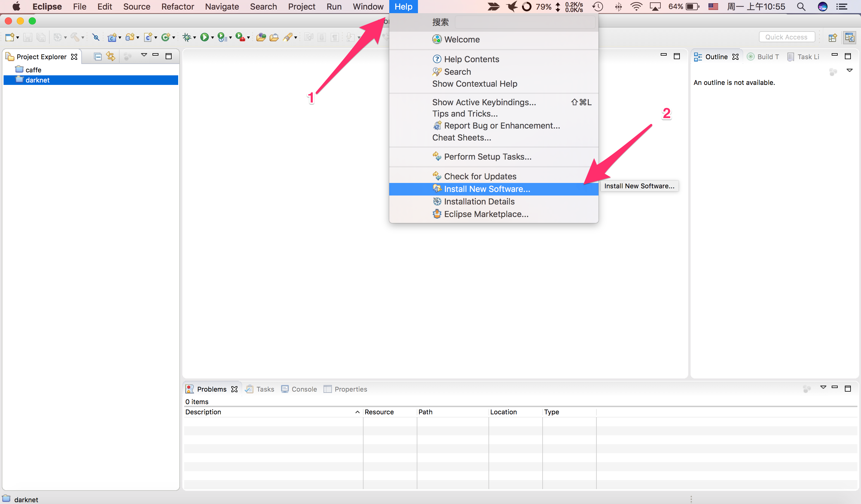861x504 pixels.
Task: Open Problems View Menu triangle
Action: 823,387
